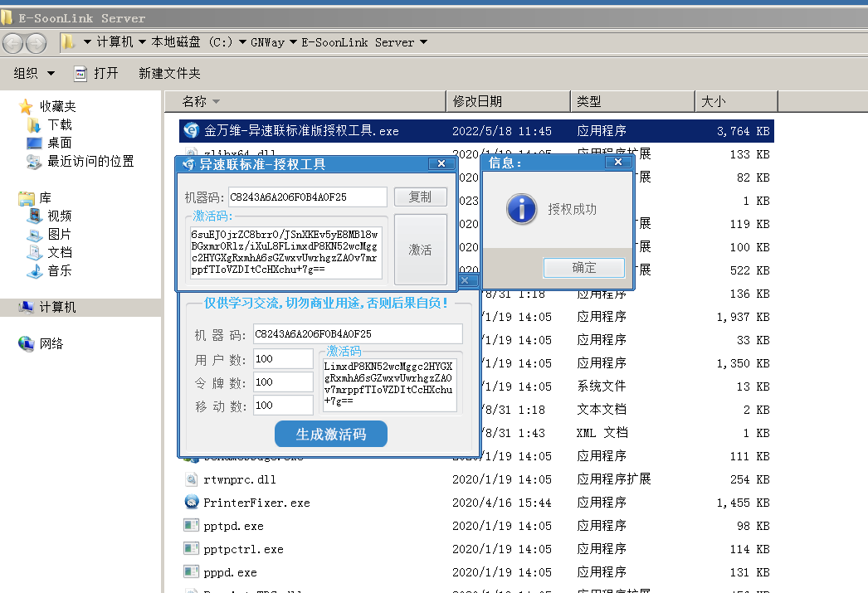868x593 pixels.
Task: Open the 金万维-异速联标准版授权工具.exe icon
Action: 192,130
